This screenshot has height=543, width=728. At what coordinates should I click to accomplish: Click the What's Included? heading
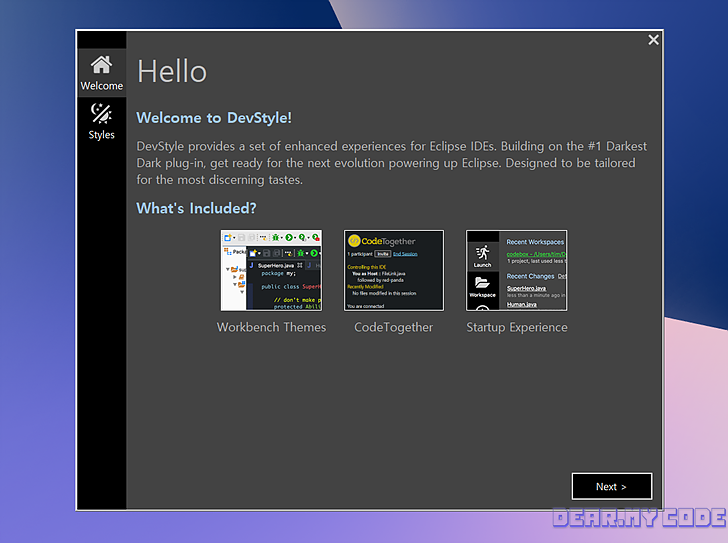(x=196, y=208)
